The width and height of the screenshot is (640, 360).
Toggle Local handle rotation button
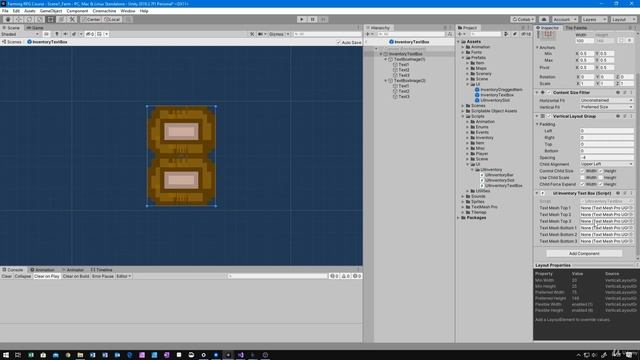(112, 19)
